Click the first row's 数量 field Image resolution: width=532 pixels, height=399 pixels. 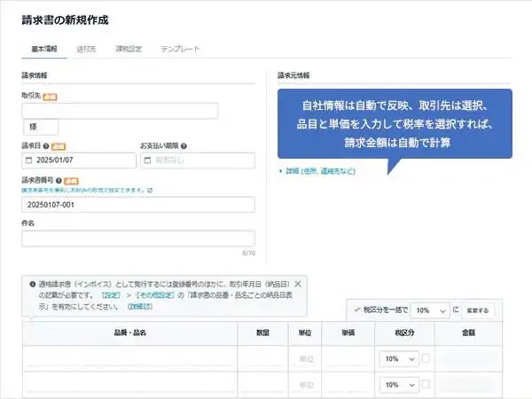point(263,359)
